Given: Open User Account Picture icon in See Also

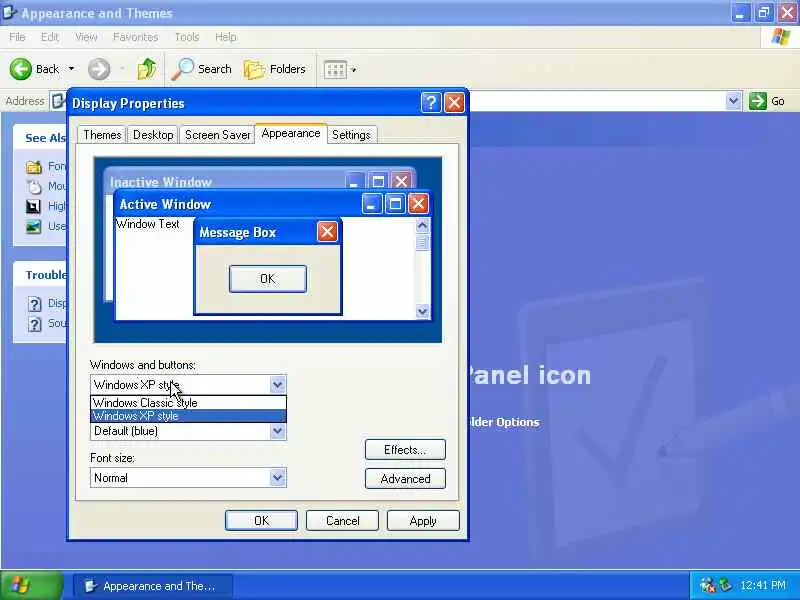Looking at the screenshot, I should (34, 227).
